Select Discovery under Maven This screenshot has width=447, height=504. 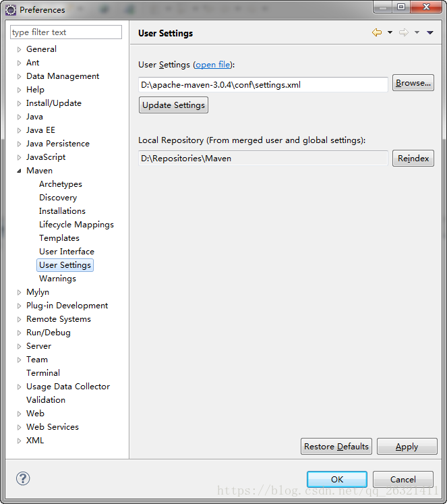(x=58, y=198)
